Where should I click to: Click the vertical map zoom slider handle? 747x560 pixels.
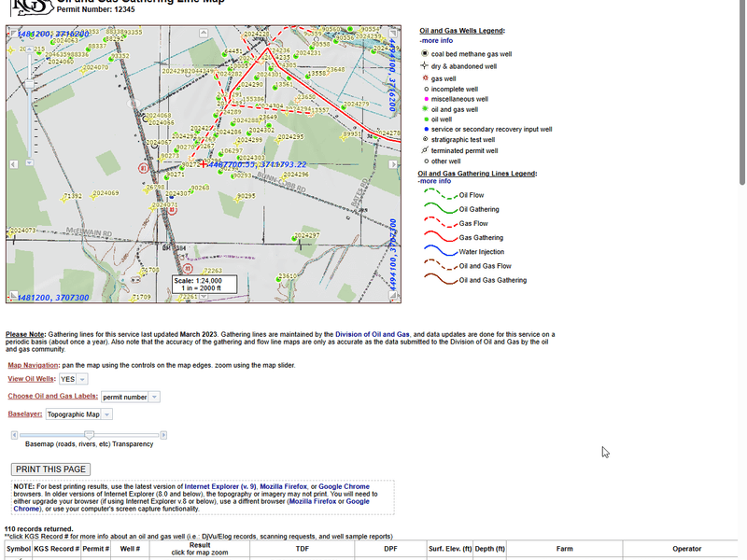tap(30, 84)
